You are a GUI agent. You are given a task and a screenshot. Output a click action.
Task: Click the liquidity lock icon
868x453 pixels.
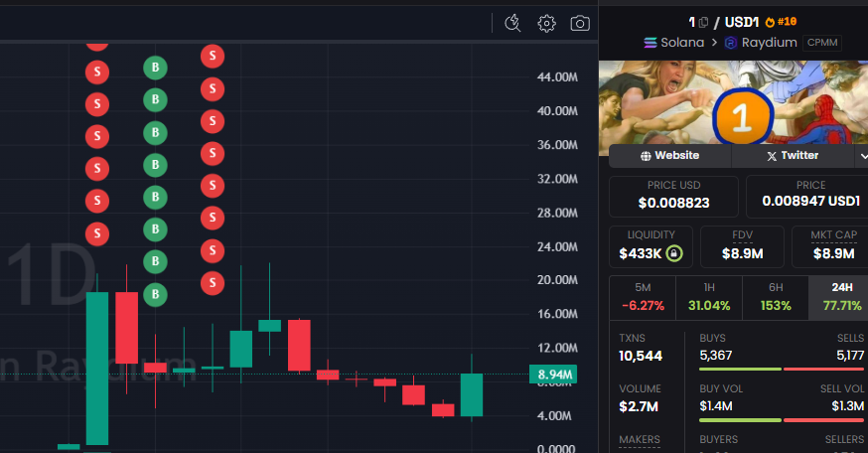(674, 253)
